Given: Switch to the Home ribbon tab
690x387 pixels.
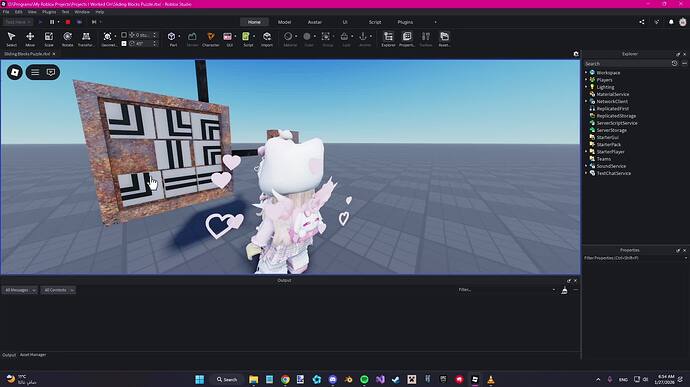Looking at the screenshot, I should [x=254, y=22].
